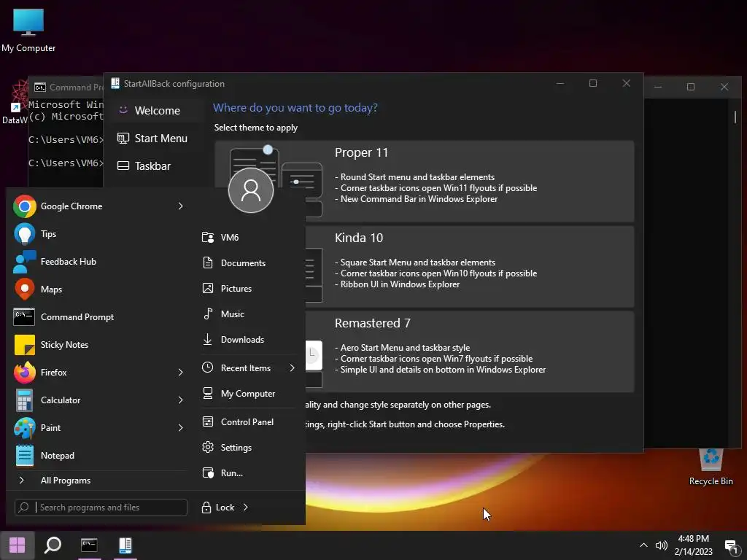The height and width of the screenshot is (560, 747).
Task: Launch the Tips app icon
Action: click(24, 234)
